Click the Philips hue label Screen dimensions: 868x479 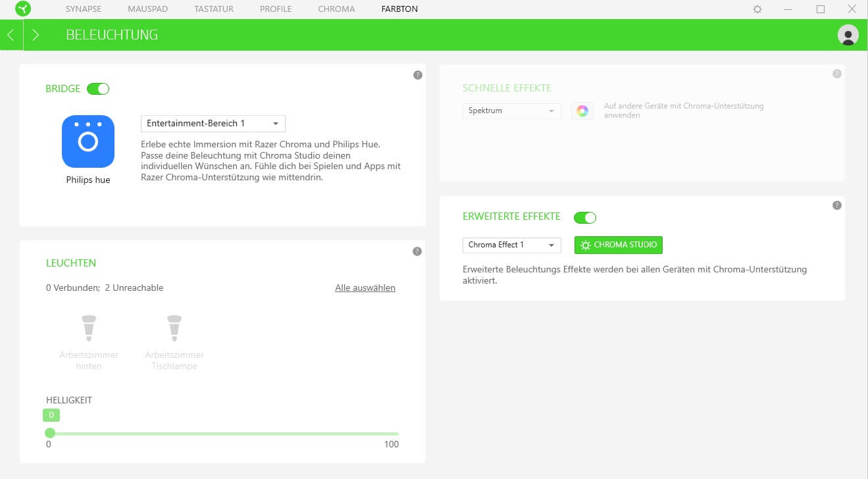coord(88,180)
